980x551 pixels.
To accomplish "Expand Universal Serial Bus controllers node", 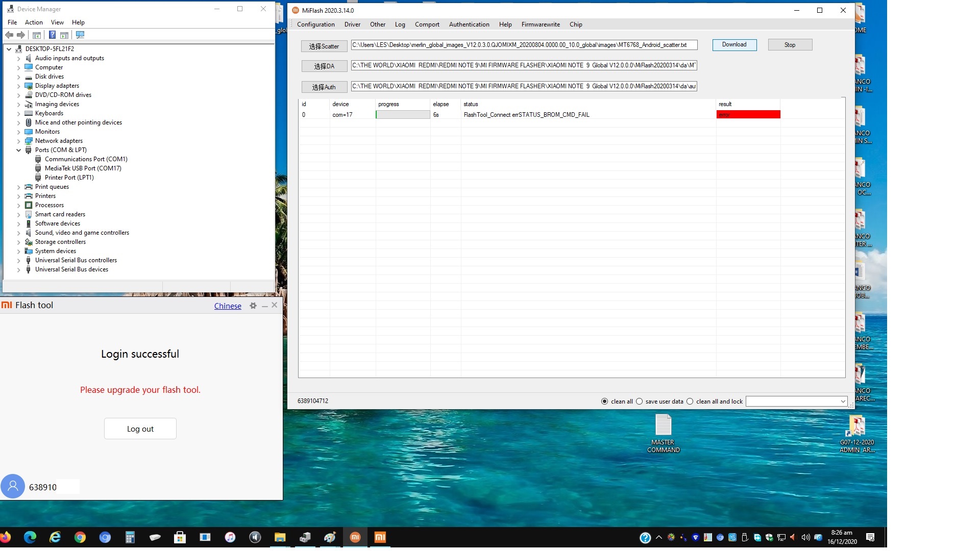I will (19, 260).
